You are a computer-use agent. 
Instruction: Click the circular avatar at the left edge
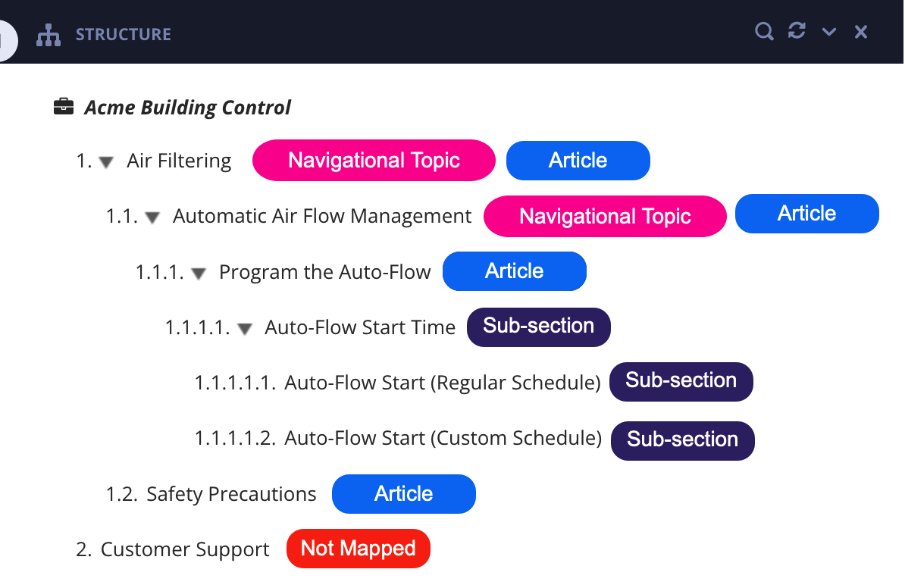(x=4, y=40)
